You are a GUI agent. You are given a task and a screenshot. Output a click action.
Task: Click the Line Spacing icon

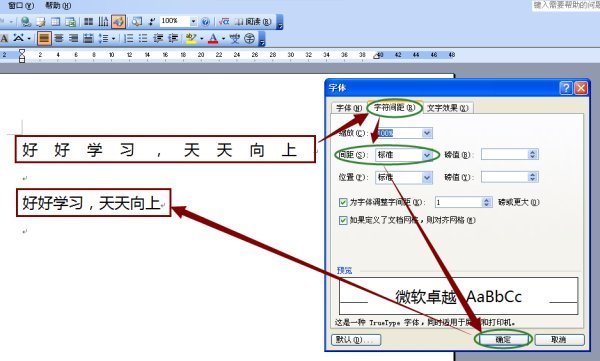(x=103, y=38)
